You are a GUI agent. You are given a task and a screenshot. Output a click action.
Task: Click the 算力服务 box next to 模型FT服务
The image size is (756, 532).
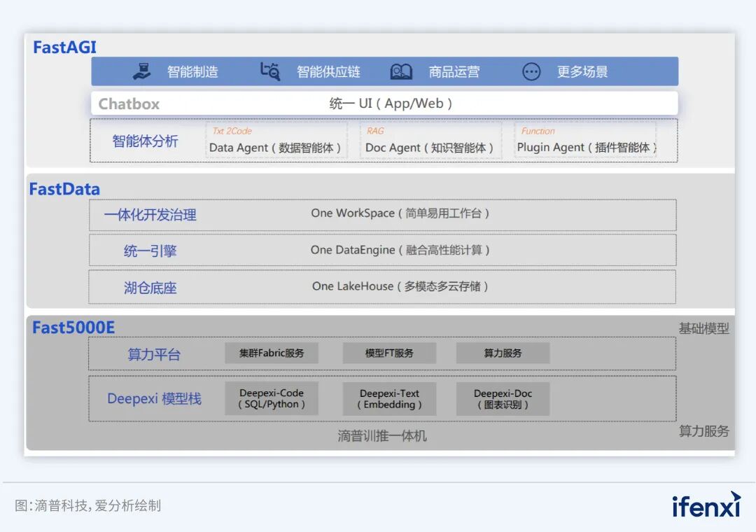tap(503, 353)
